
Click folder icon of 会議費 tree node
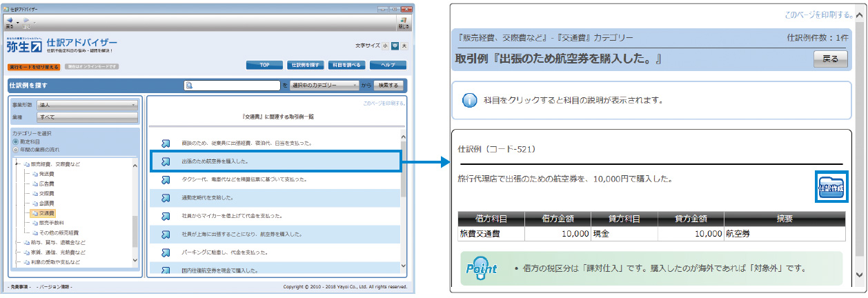pyautogui.click(x=34, y=203)
